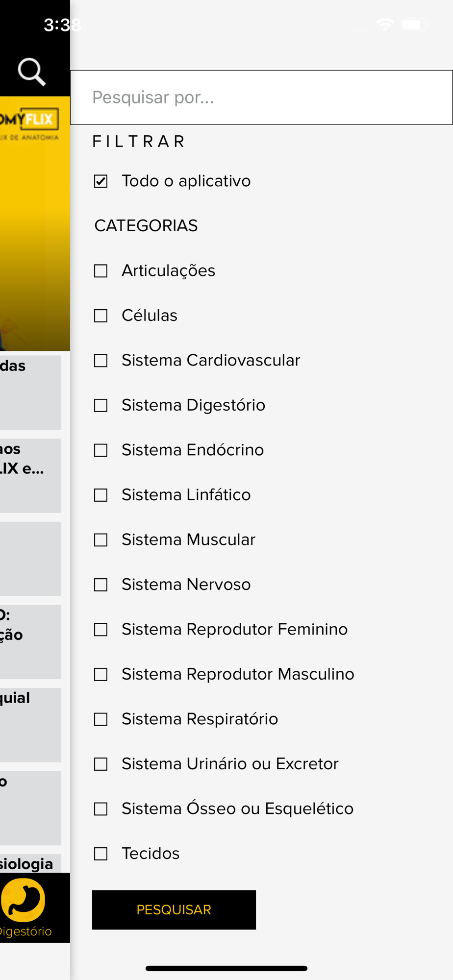The height and width of the screenshot is (980, 453).
Task: Toggle Sistema Ósseo ou Esquelético checkbox
Action: (101, 809)
